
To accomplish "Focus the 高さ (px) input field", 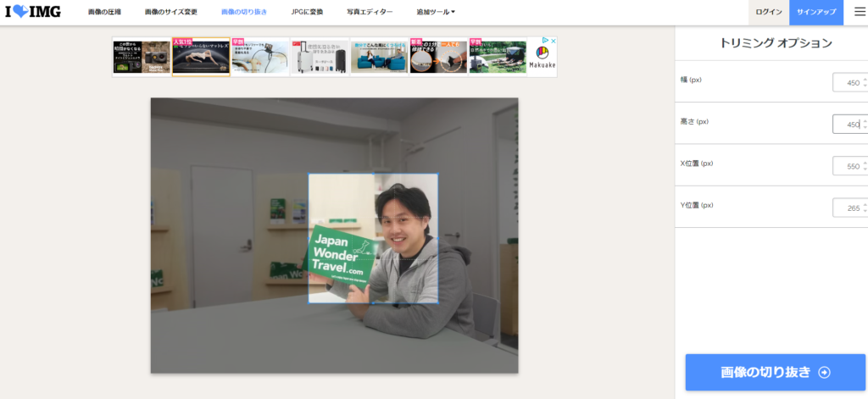I will click(x=848, y=125).
